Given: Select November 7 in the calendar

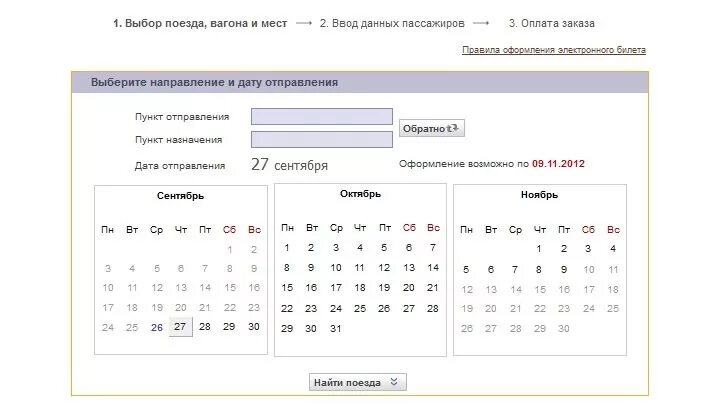Looking at the screenshot, I should [x=515, y=269].
